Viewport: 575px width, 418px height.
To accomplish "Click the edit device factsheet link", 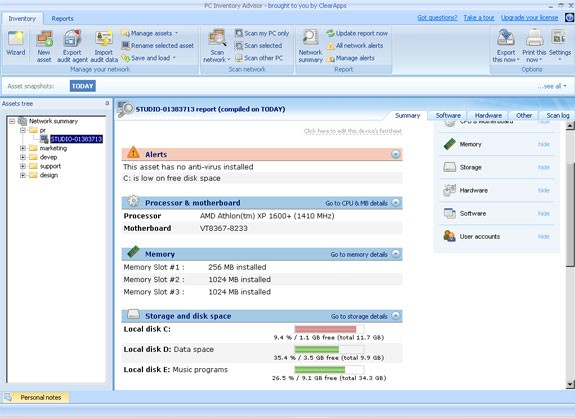I will click(x=352, y=131).
